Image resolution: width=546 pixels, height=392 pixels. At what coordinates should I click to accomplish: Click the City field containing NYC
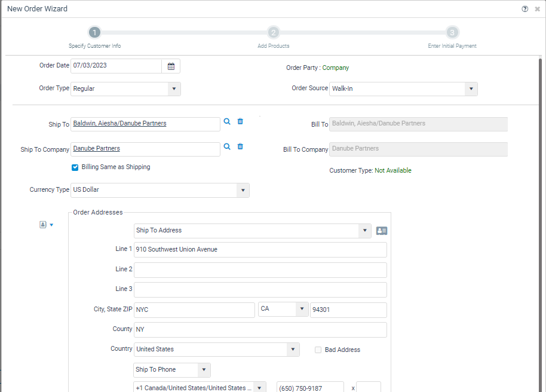pos(194,310)
